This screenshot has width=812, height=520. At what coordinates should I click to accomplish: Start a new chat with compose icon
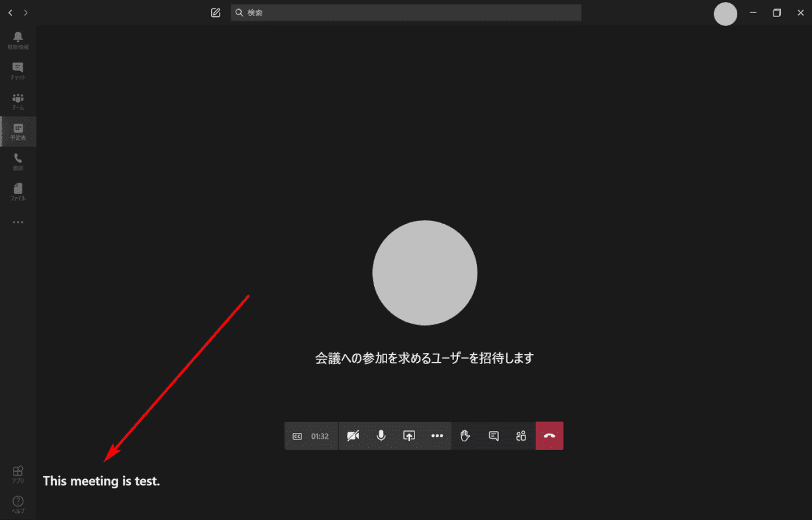[x=216, y=12]
